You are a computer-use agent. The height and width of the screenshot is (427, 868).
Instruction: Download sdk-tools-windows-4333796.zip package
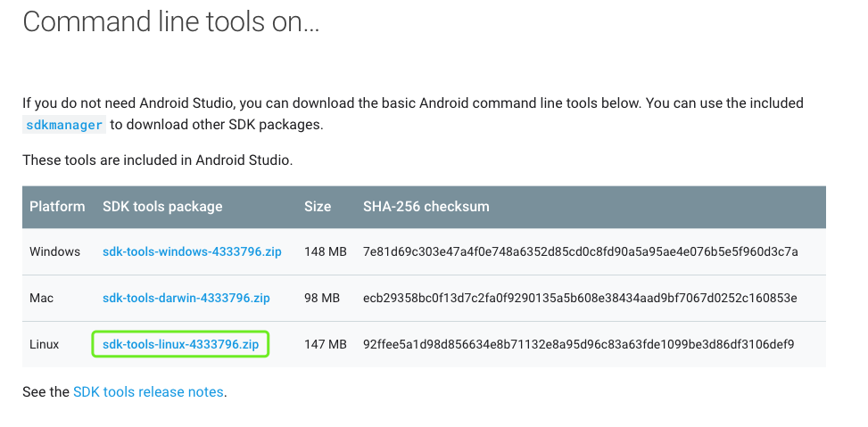(x=192, y=252)
